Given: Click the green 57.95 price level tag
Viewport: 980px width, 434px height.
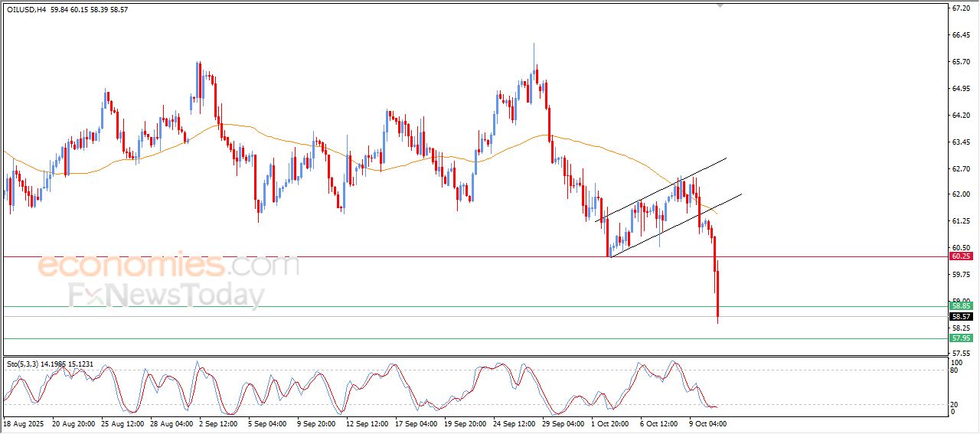Looking at the screenshot, I should (x=961, y=338).
